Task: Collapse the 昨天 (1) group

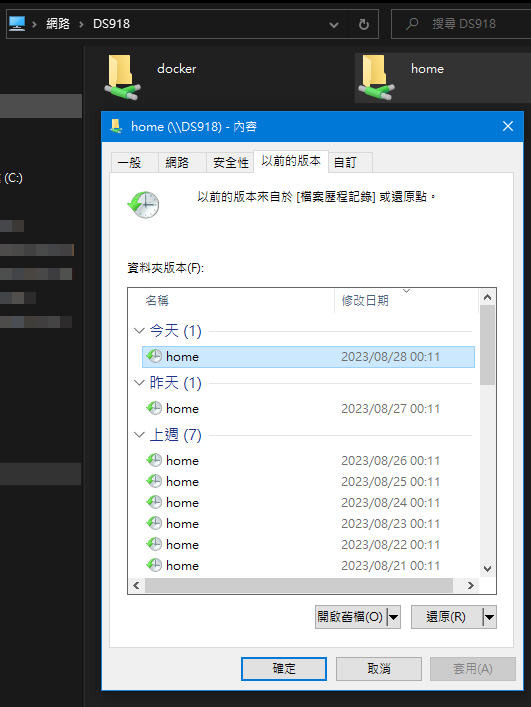Action: (x=139, y=383)
